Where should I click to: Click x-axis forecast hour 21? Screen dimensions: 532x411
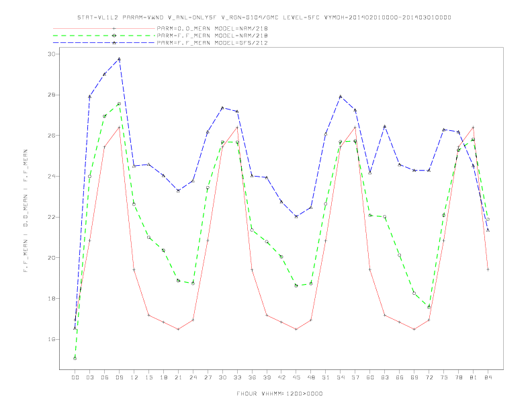coord(178,377)
